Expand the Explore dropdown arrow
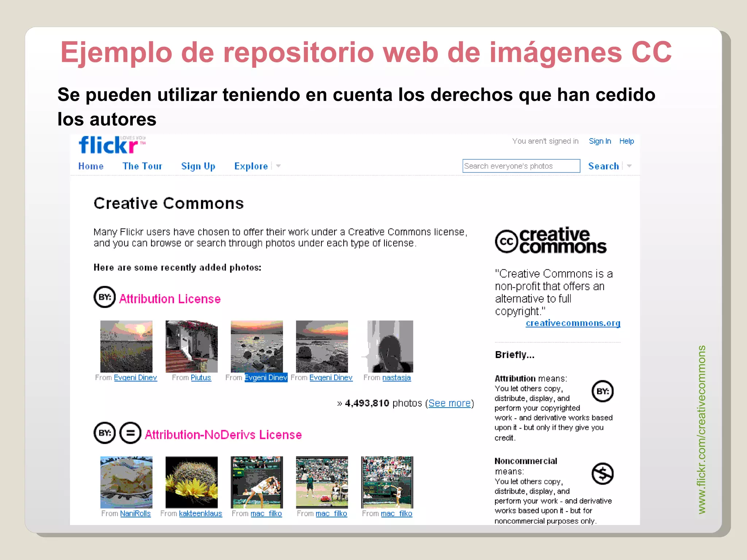This screenshot has width=747, height=560. coord(278,166)
